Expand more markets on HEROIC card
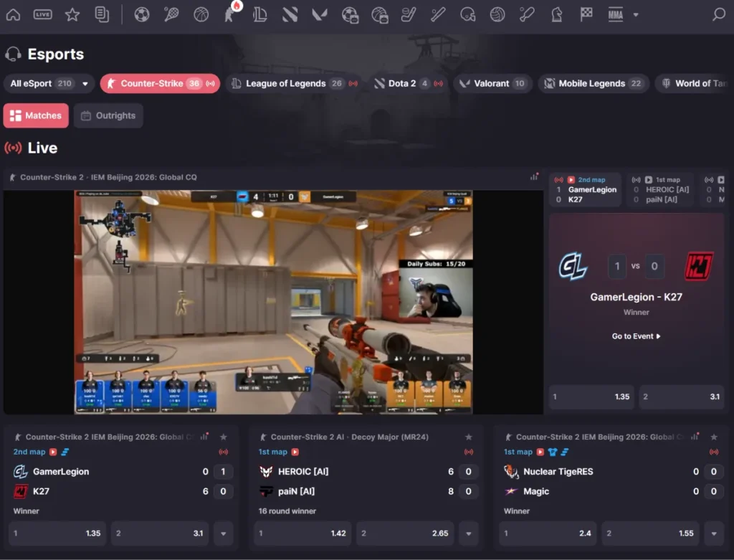Screen dimensions: 734x560 point(469,533)
